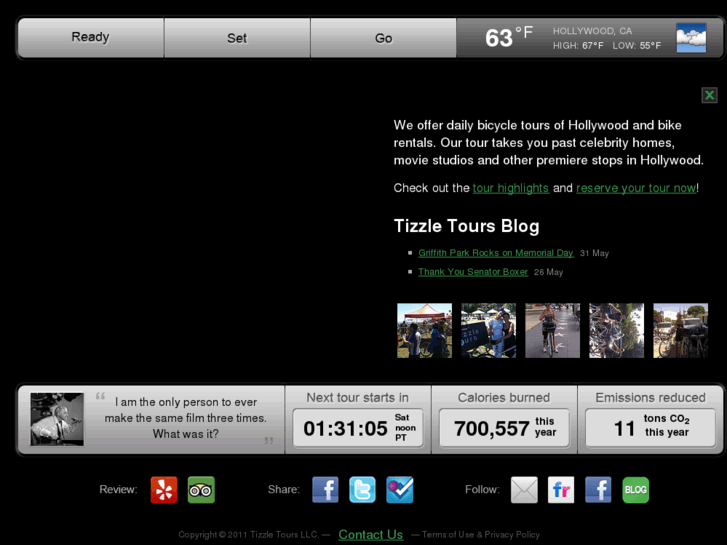The image size is (727, 545).
Task: Open the Set tab
Action: (237, 38)
